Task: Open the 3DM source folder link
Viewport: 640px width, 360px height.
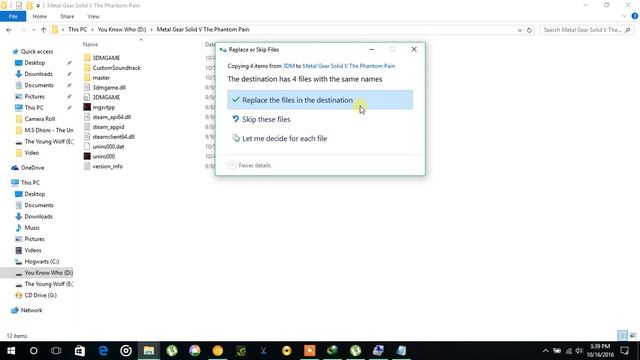Action: point(289,66)
